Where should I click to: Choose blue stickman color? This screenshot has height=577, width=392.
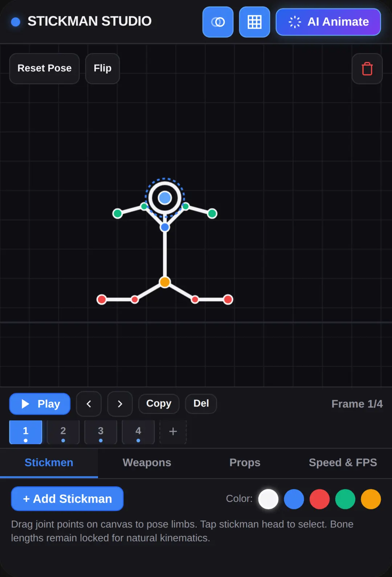pos(294,499)
